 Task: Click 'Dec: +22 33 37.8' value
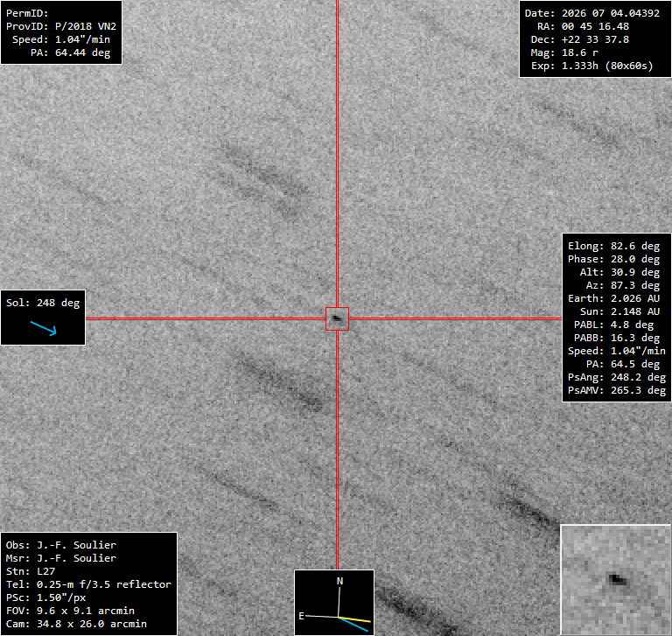coord(580,39)
